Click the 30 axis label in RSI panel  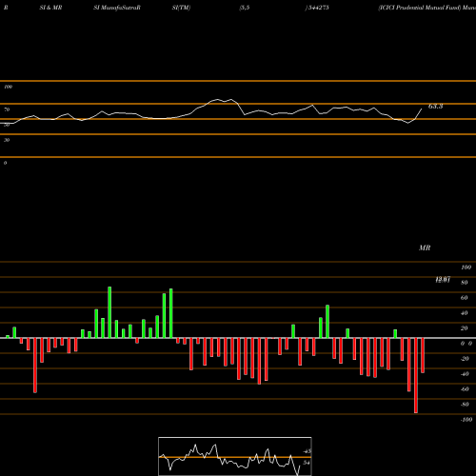pos(7,140)
